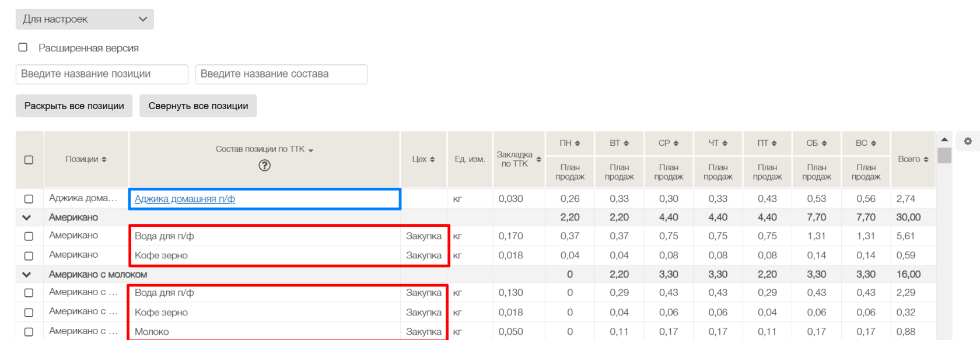Screen dimensions: 980x340
Task: Collapse the Американо group row
Action: click(x=26, y=218)
